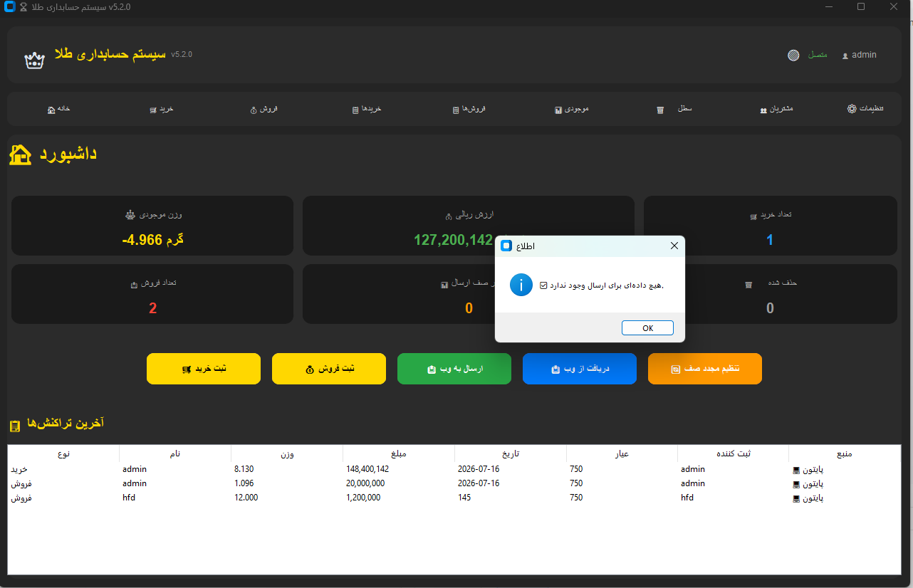This screenshot has height=588, width=913.
Task: Click OK in the اطلاع dialog
Action: pos(647,328)
